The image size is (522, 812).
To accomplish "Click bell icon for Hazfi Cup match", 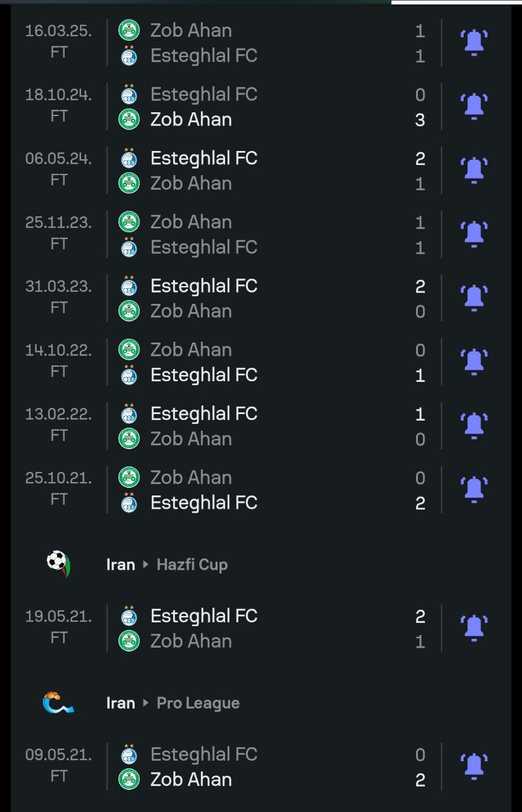I will [x=474, y=628].
